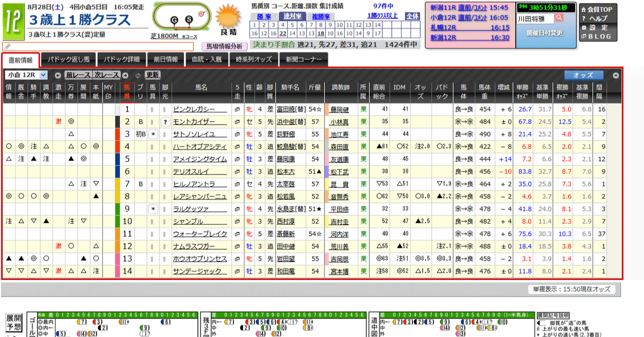The image size is (644, 337).
Task: Click the pencil memo icon below the race title
Action: tap(8, 46)
